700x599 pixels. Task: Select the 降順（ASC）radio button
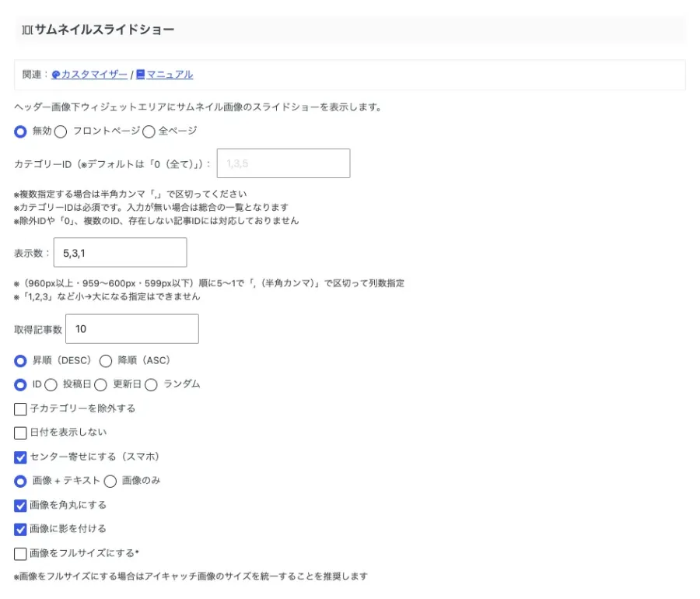tap(106, 361)
